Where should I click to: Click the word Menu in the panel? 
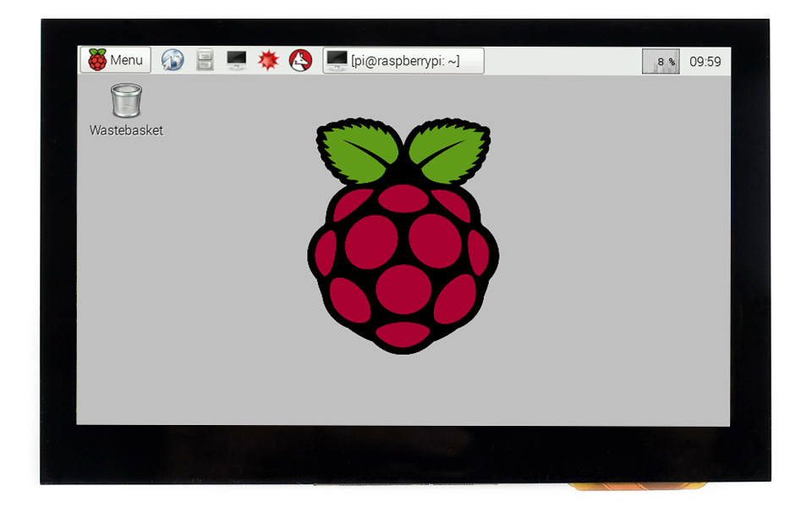pyautogui.click(x=127, y=60)
